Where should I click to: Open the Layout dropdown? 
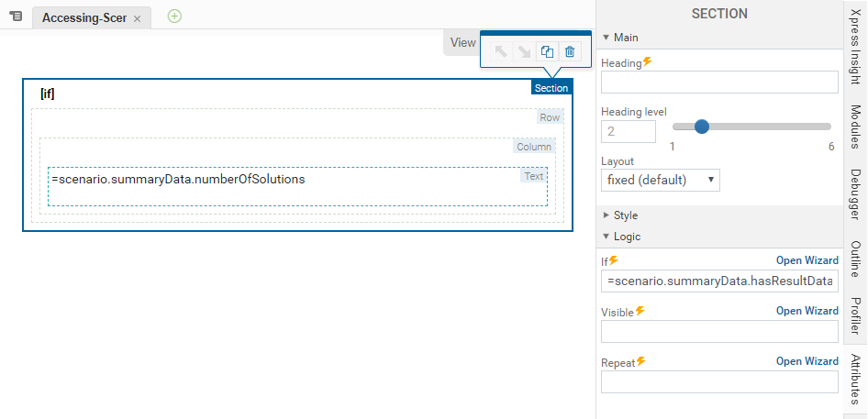click(x=660, y=180)
